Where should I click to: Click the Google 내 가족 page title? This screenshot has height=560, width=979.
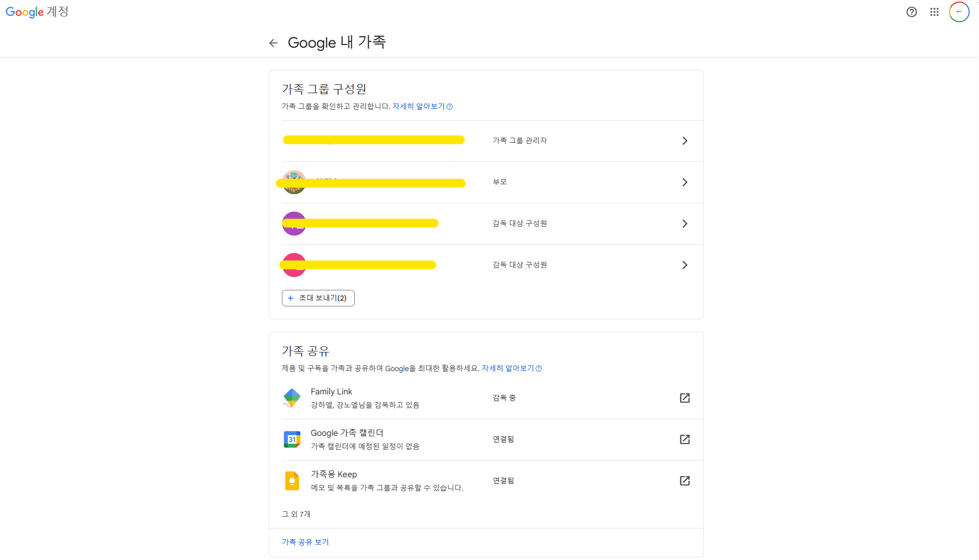(337, 42)
